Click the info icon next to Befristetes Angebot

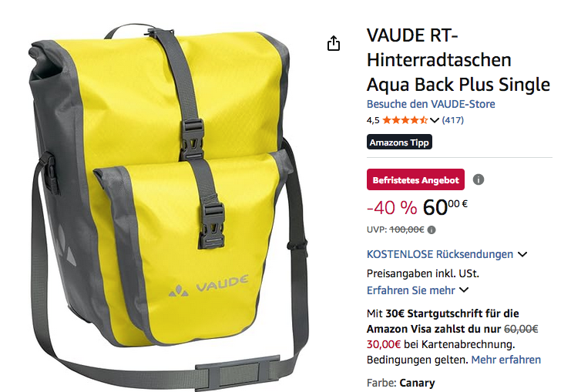point(478,179)
